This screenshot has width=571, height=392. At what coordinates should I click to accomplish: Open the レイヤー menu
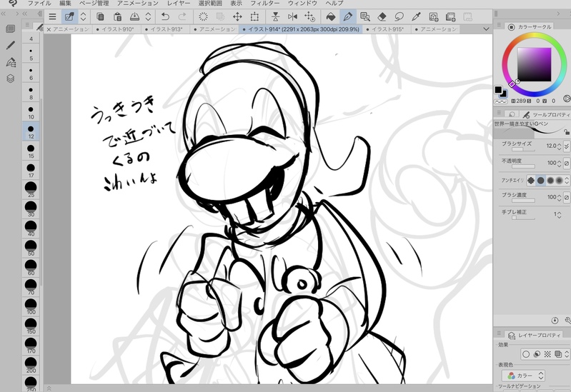pos(179,4)
